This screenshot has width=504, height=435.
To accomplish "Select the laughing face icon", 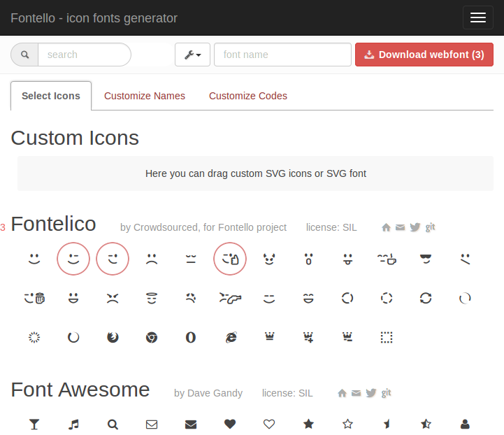I will [x=308, y=298].
